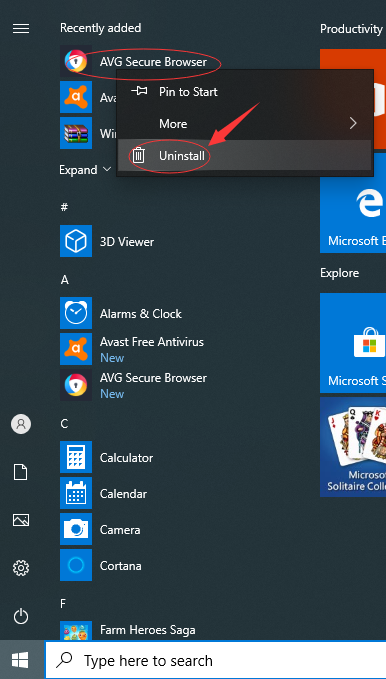Click AVG Secure Browser icon under Recently added
Image resolution: width=386 pixels, height=679 pixels.
[x=76, y=61]
